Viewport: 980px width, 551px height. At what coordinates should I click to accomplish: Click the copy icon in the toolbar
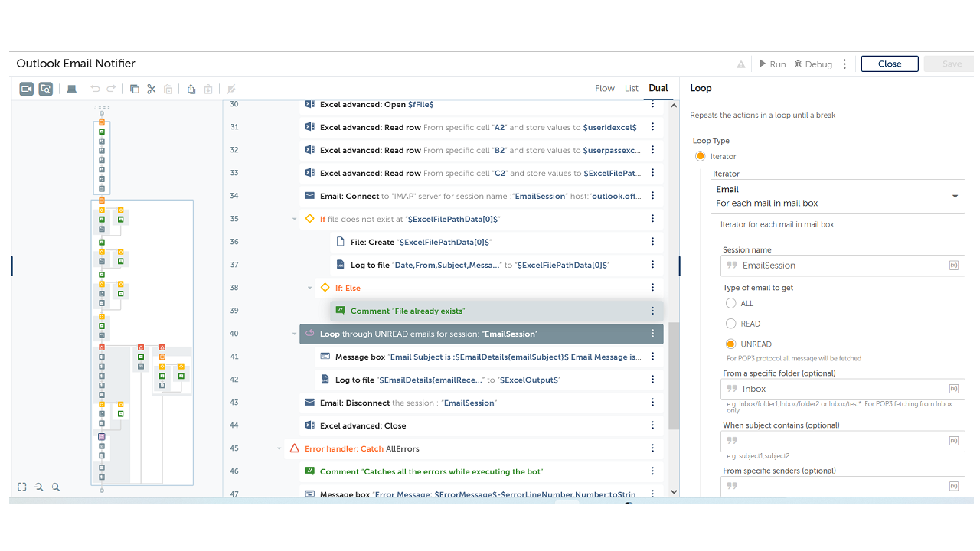tap(135, 89)
